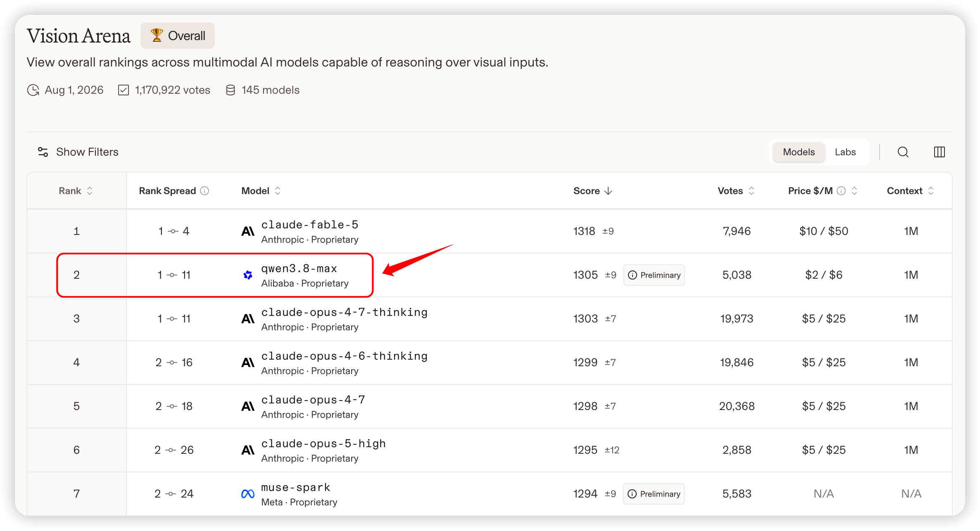Click the N/A context cell for muse-spark
The image size is (980, 531).
tap(911, 494)
